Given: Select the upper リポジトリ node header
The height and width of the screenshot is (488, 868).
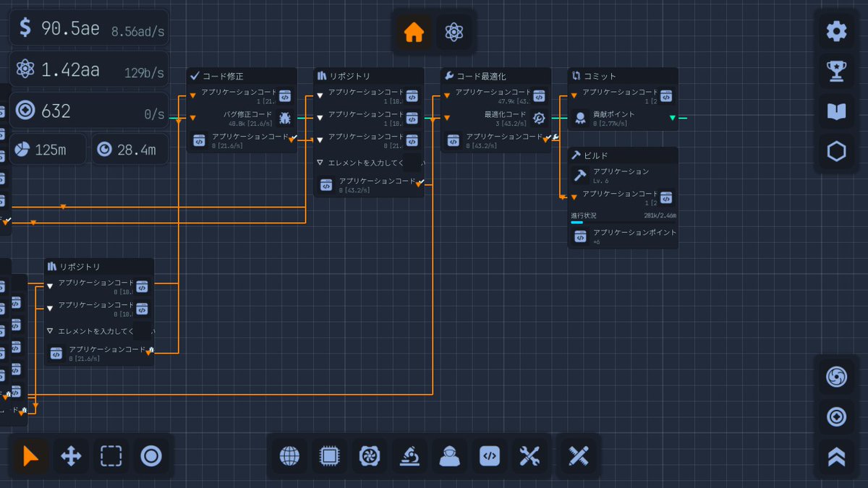Looking at the screenshot, I should (369, 77).
